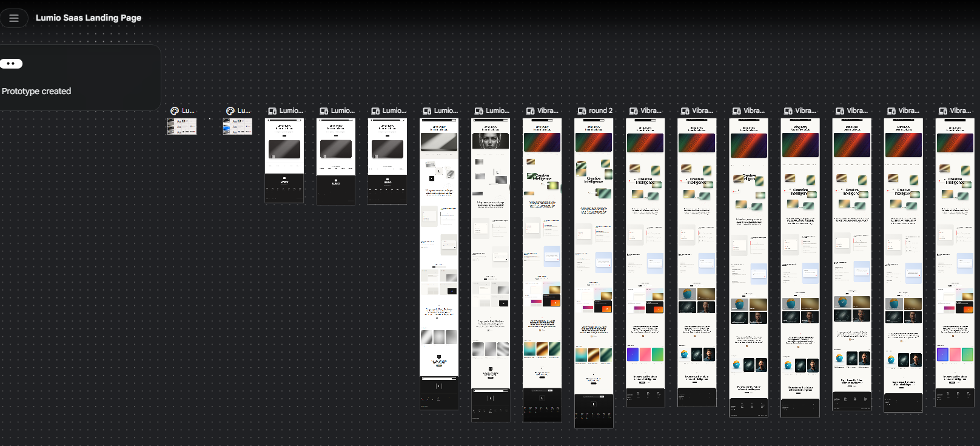
Task: Click the second palette icon design system label
Action: pyautogui.click(x=238, y=110)
